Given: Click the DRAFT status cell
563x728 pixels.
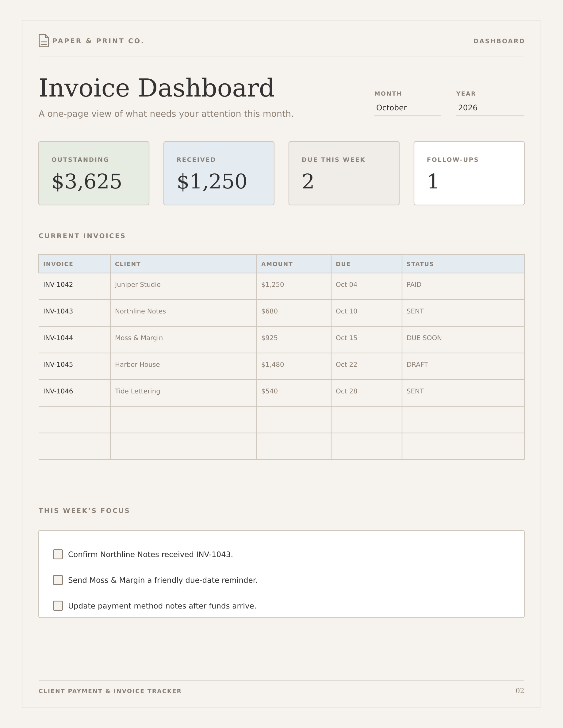Looking at the screenshot, I should click(x=463, y=366).
